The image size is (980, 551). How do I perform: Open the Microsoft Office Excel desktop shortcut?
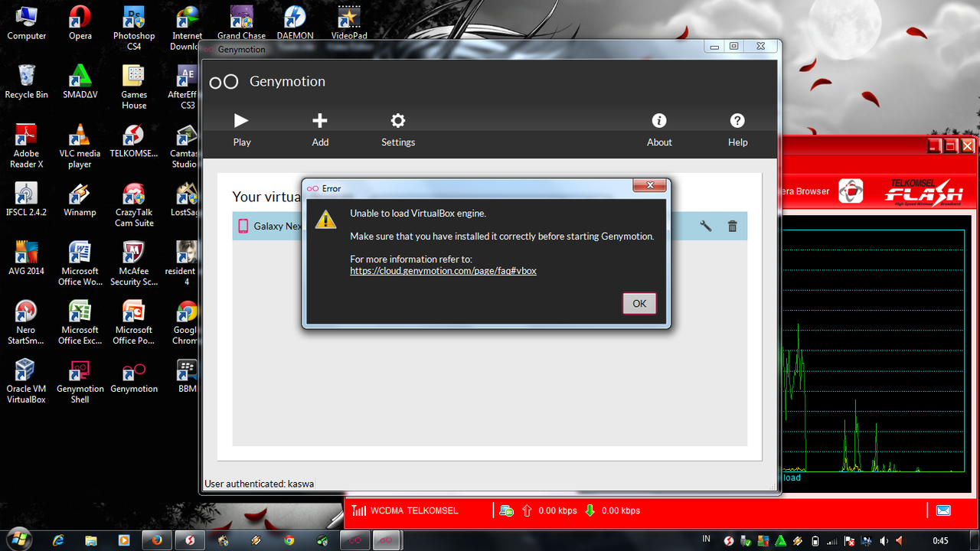pos(80,323)
